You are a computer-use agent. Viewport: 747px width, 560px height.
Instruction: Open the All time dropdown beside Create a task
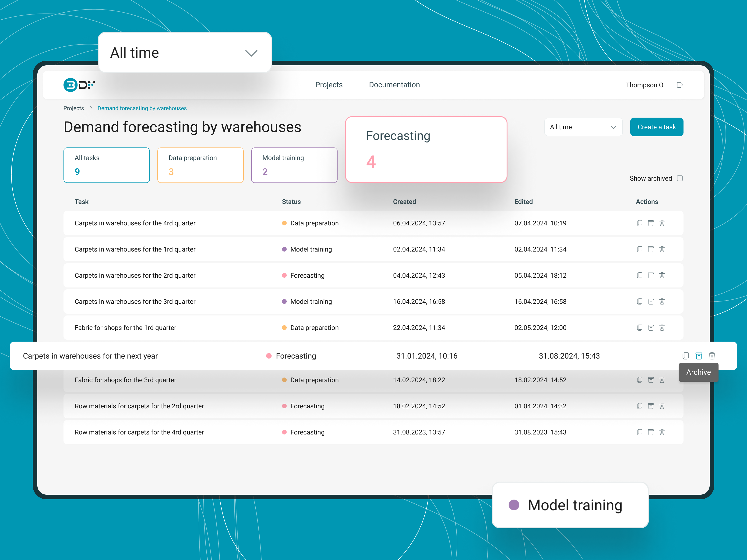click(x=583, y=127)
